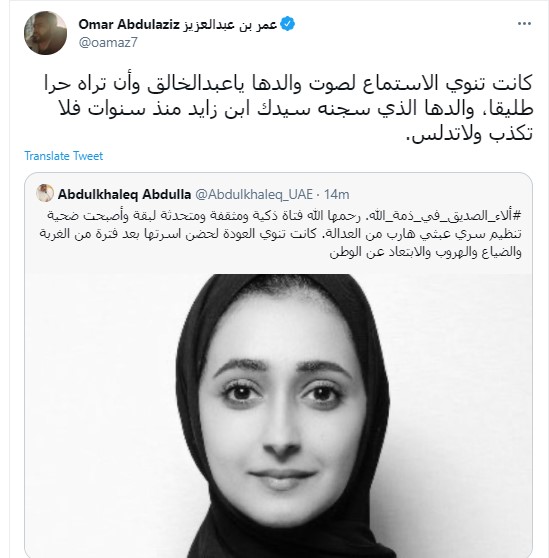Open the black-and-white portrait photo
Screen dimensions: 549x558
[279, 415]
